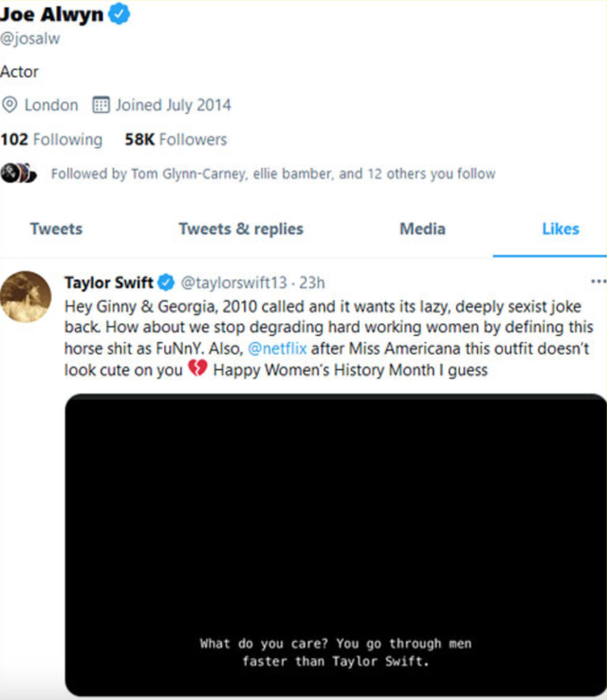Screen dimensions: 607x700
Task: Click the @taylorswift13 handle
Action: pos(233,283)
